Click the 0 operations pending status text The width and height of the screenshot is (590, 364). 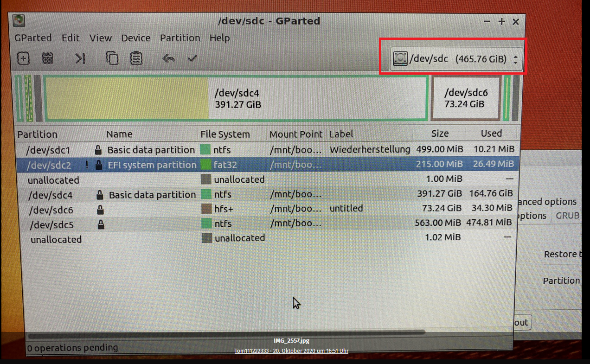point(72,347)
